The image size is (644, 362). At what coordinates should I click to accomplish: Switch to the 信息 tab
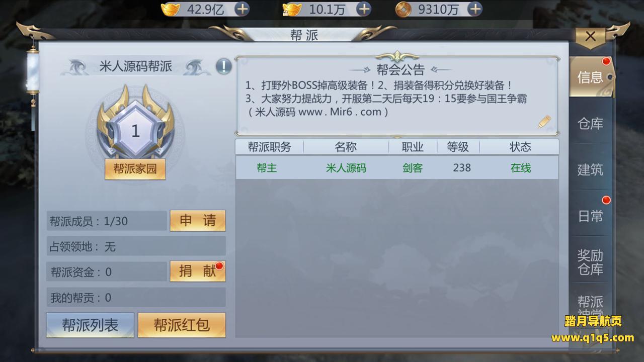(x=590, y=77)
